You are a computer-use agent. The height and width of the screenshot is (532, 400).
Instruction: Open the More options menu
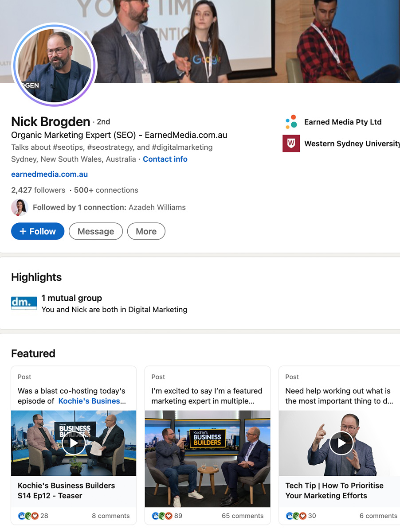pyautogui.click(x=146, y=231)
